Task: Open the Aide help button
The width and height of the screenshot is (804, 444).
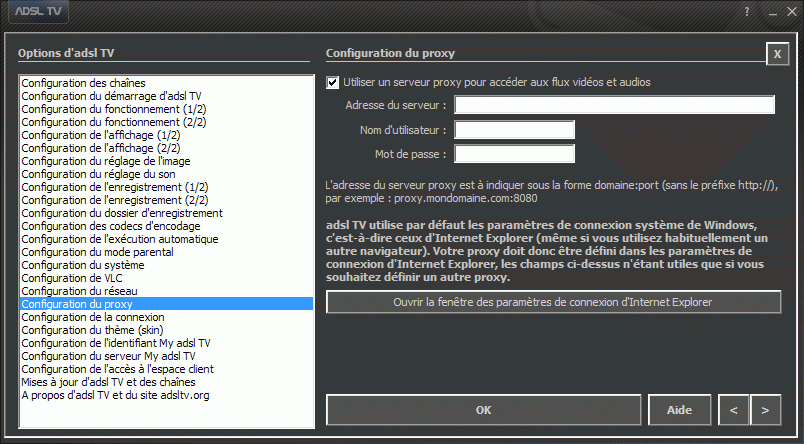Action: click(679, 410)
